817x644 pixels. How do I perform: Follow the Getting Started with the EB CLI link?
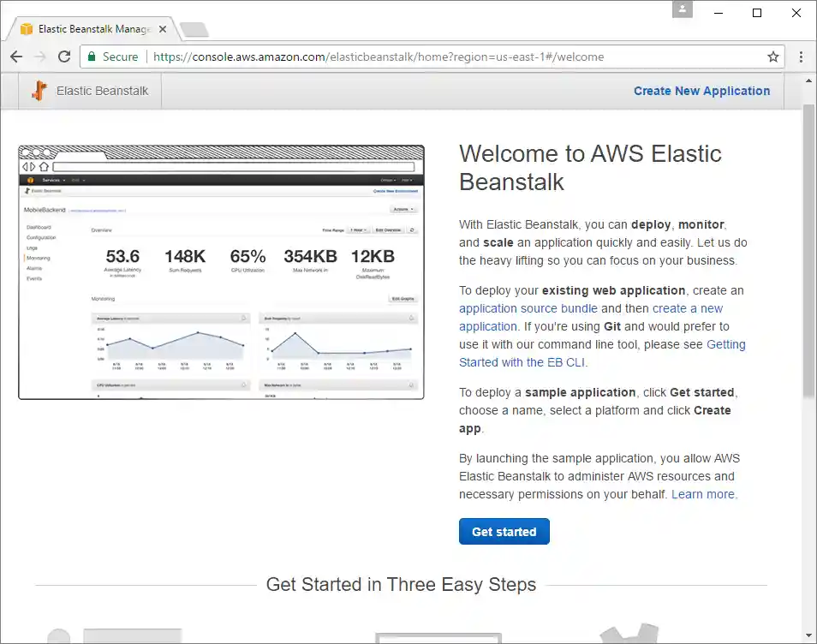(522, 362)
